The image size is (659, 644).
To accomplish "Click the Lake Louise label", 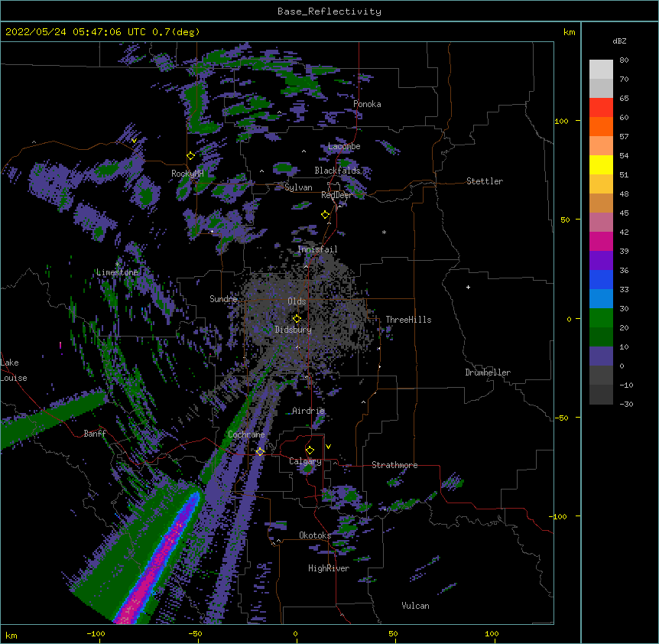I will pos(12,370).
